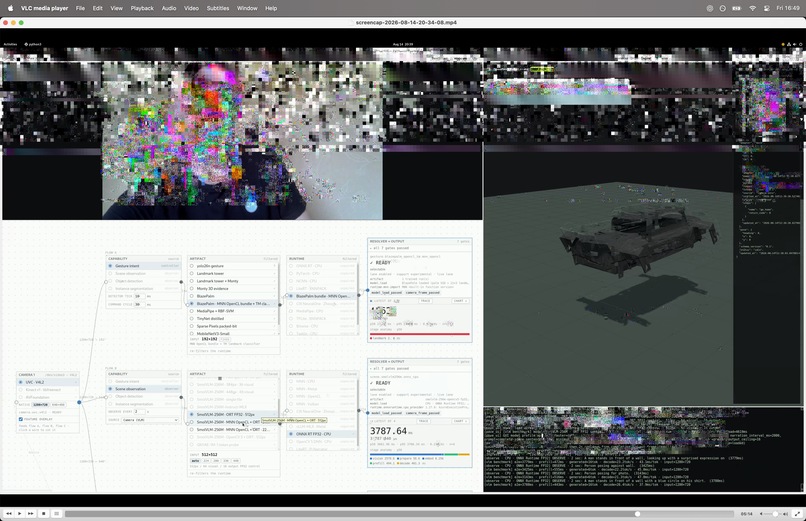This screenshot has height=521, width=806.
Task: Click the battery icon in the menu bar
Action: coord(737,8)
